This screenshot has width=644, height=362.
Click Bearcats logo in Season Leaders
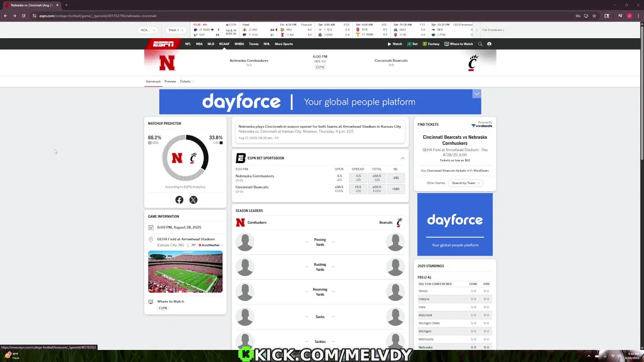399,222
